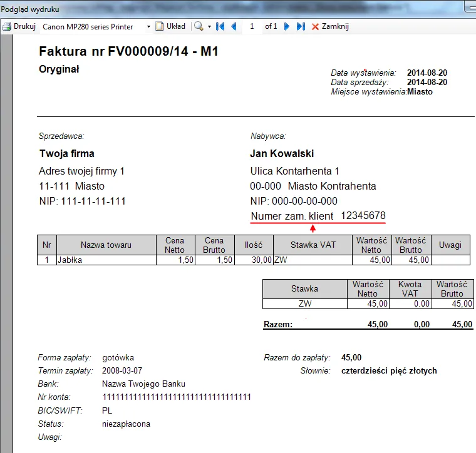Screen dimensions: 476x453
Task: Click the page number field
Action: pos(252,26)
